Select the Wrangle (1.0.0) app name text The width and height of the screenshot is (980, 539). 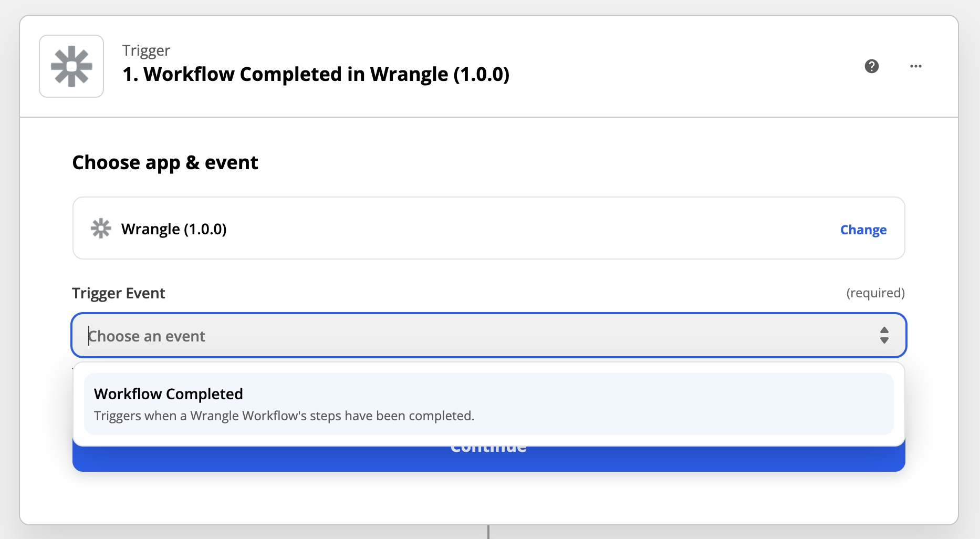(x=174, y=229)
